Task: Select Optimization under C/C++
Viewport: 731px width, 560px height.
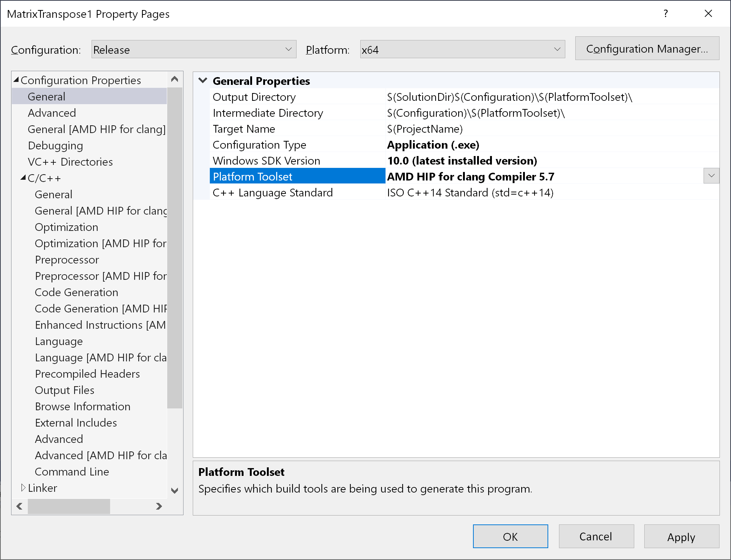Action: pos(66,227)
